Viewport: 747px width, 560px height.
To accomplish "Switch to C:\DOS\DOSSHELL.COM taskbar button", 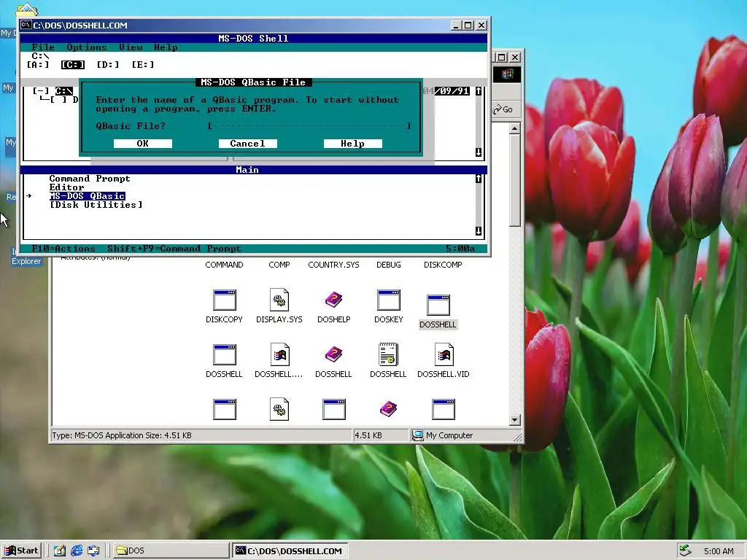I will tap(290, 551).
